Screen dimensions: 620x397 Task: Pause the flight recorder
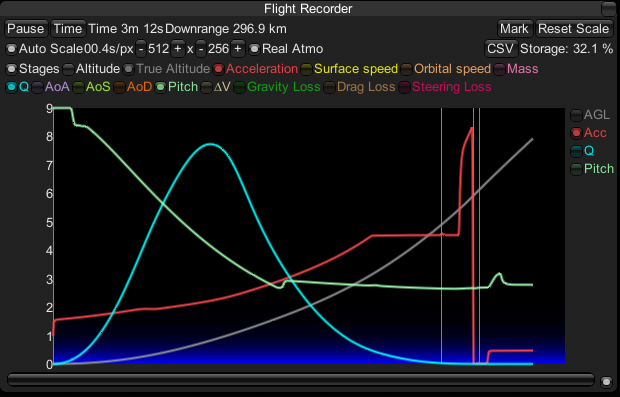pos(26,29)
